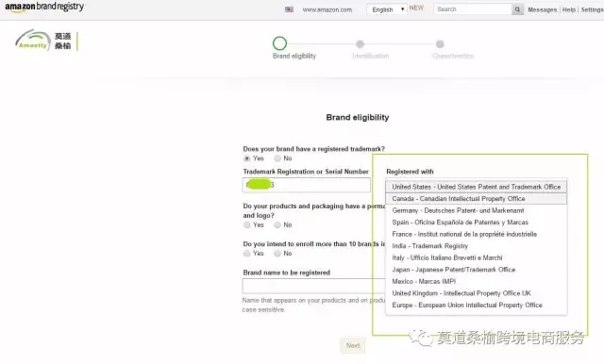Viewport: 604px width, 364px height.
Task: Choose Mexico Marcas IMPI option
Action: [476, 282]
